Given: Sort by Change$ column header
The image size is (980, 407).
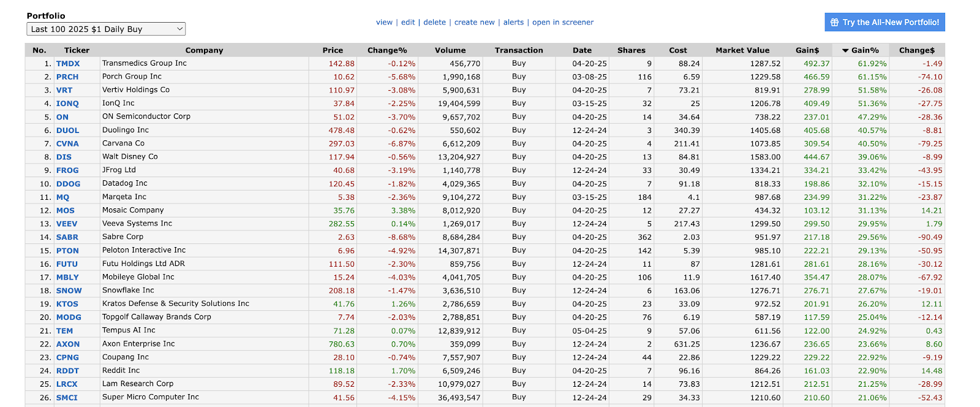Looking at the screenshot, I should click(917, 50).
